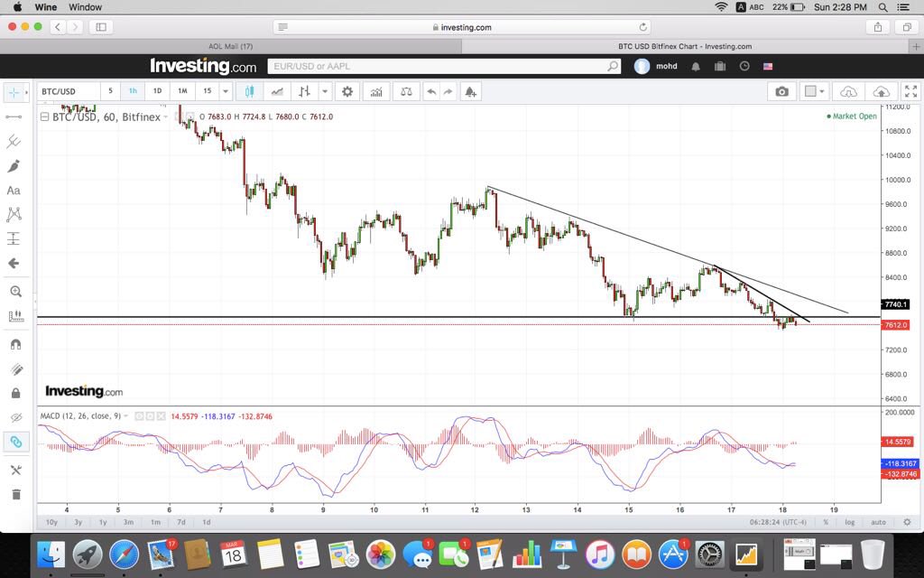Open MACD indicator legend dropdown arrow

[x=126, y=415]
